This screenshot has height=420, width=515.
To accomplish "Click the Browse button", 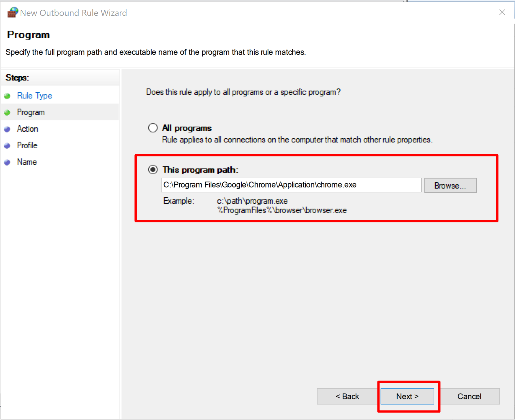I will tap(450, 185).
